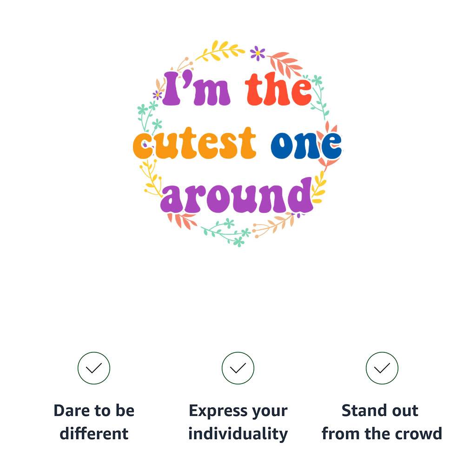Select the 'Dare to be different' text
This screenshot has height=476, width=476.
coord(94,422)
